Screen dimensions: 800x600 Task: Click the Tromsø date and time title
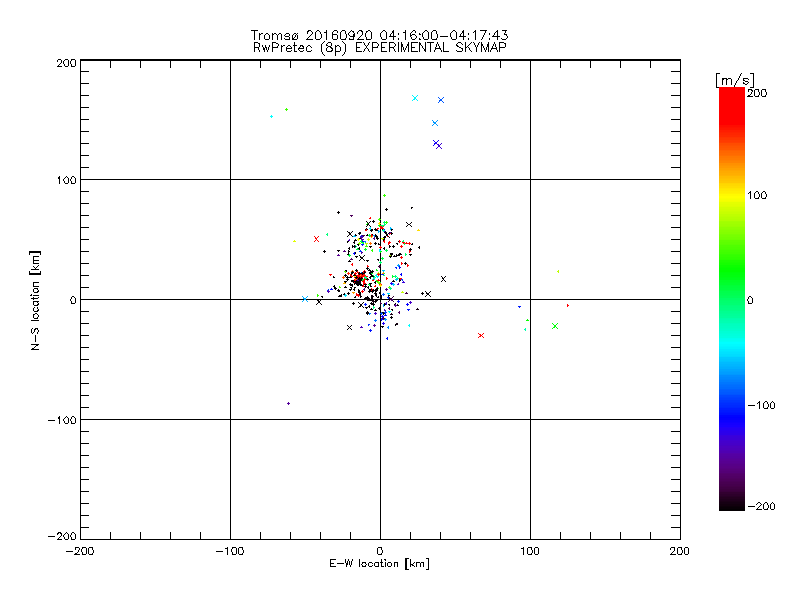pos(380,35)
